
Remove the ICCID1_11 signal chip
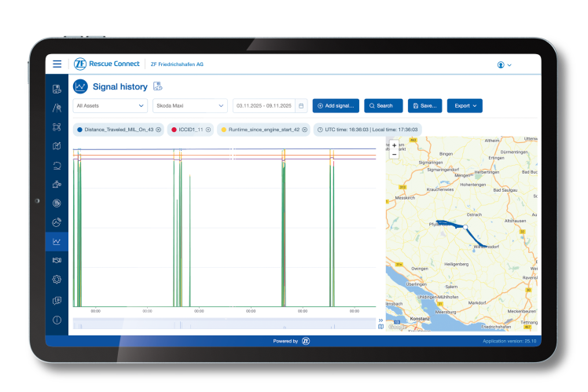point(208,130)
